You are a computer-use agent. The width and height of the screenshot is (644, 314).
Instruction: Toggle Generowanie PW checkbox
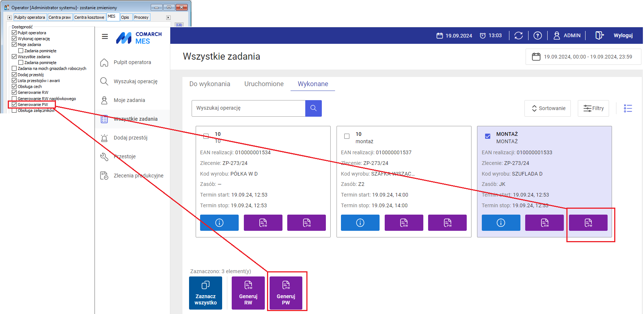point(14,105)
